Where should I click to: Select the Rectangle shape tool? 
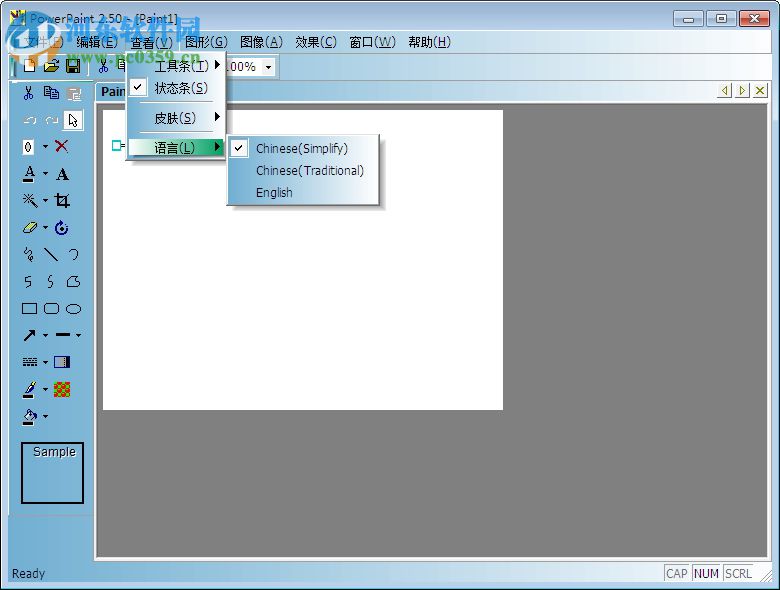pos(29,309)
